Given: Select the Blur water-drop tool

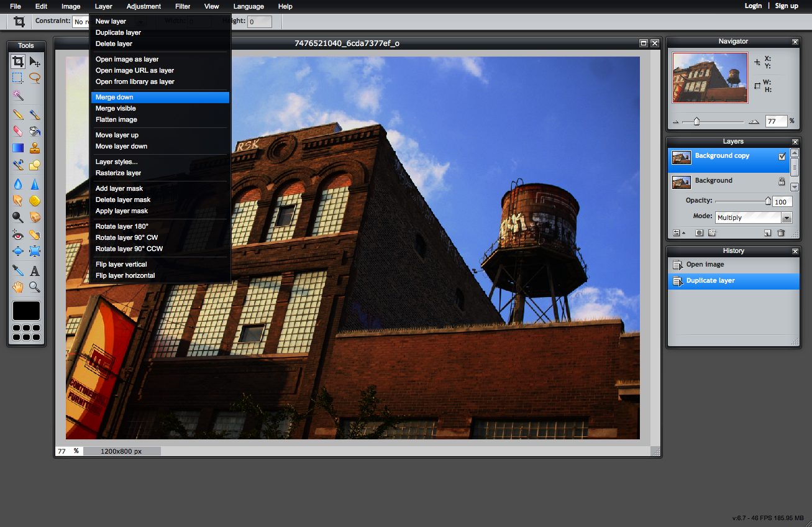Looking at the screenshot, I should (x=18, y=184).
